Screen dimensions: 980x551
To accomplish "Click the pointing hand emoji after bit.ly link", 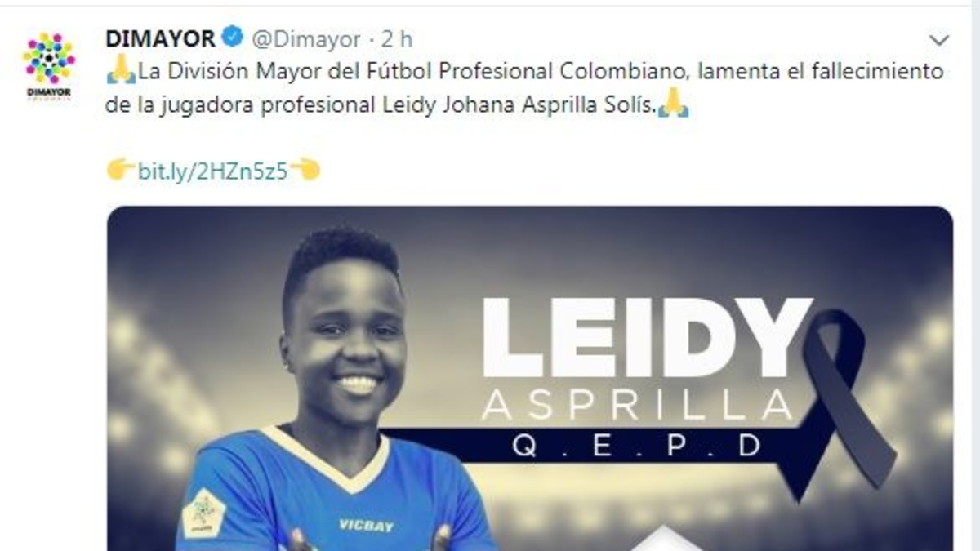I will click(305, 171).
